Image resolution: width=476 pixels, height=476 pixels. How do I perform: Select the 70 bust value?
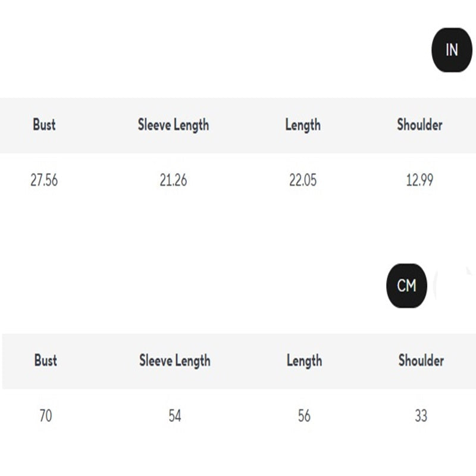[45, 416]
